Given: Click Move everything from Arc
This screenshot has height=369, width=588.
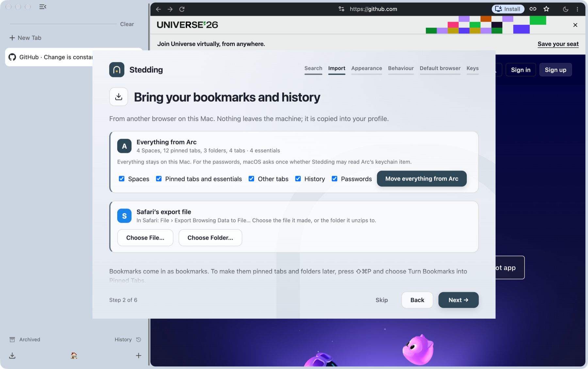Looking at the screenshot, I should tap(422, 179).
